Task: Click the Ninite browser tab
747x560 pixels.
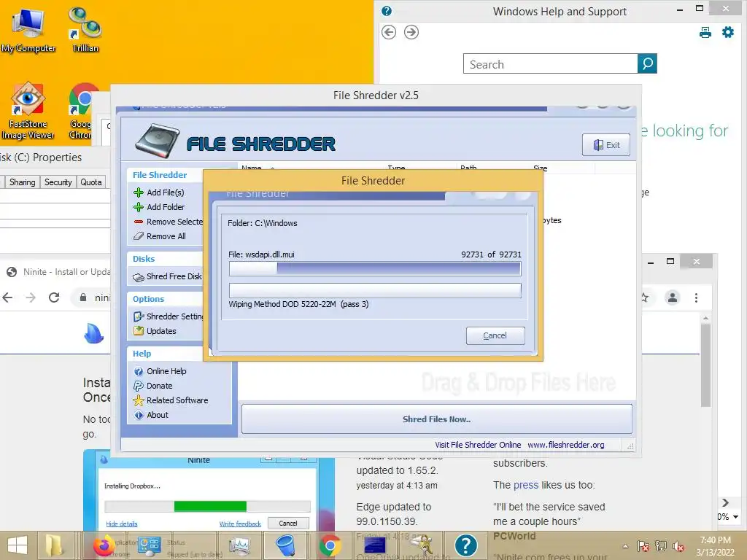Action: tap(57, 272)
